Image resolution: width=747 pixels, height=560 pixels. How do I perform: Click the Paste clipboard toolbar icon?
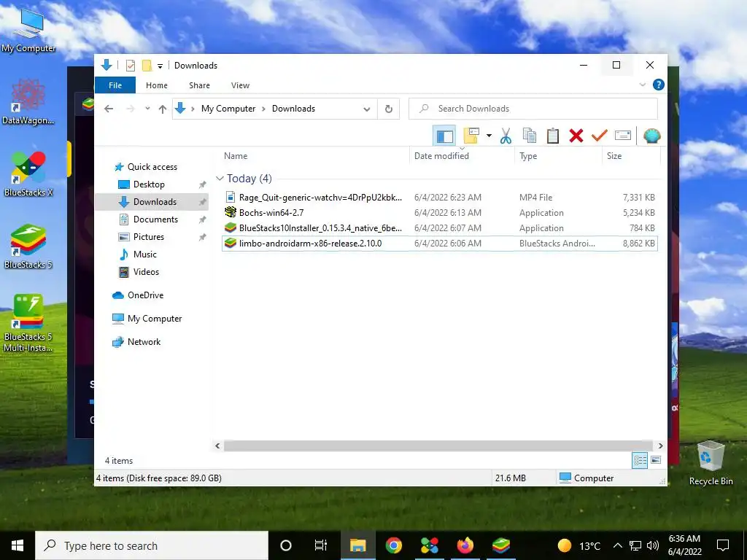click(553, 136)
